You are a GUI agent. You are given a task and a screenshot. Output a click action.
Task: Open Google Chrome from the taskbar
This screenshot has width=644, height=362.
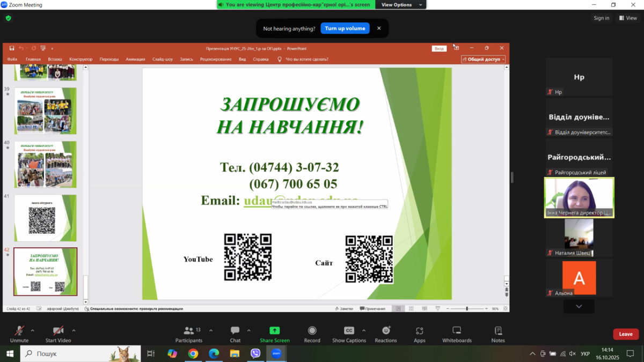click(193, 353)
